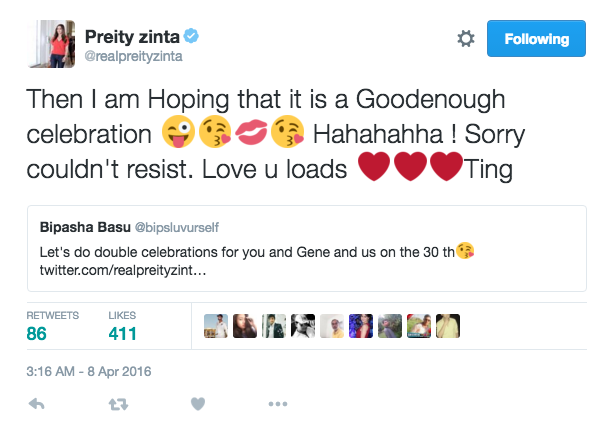
Task: View the 86 retweets list
Action: click(37, 333)
